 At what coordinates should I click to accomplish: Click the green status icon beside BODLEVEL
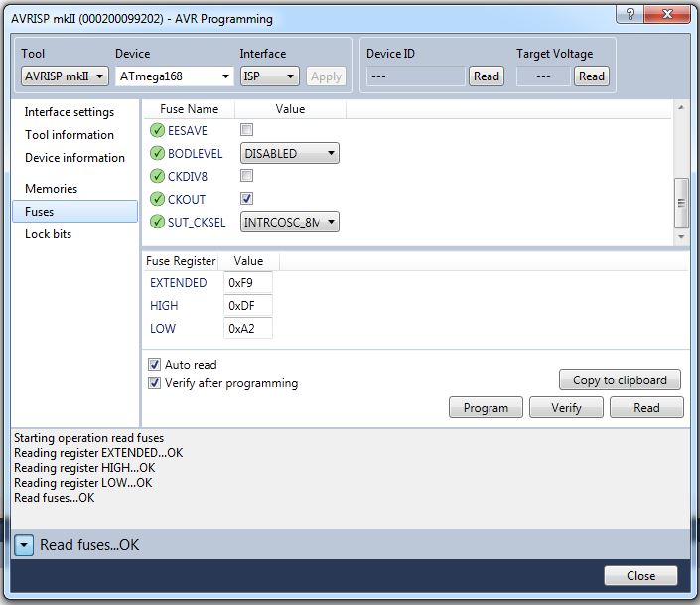(x=157, y=153)
